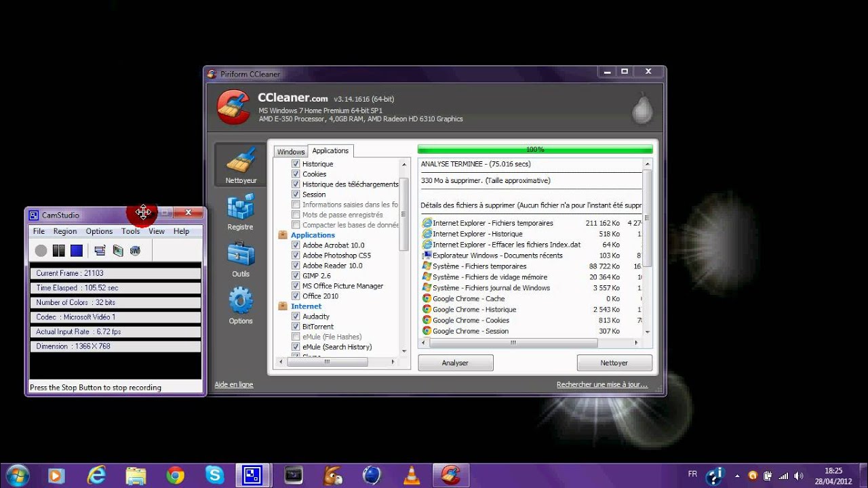This screenshot has height=488, width=868.
Task: Open the Nettoyeur section in CCleaner sidebar
Action: [241, 165]
